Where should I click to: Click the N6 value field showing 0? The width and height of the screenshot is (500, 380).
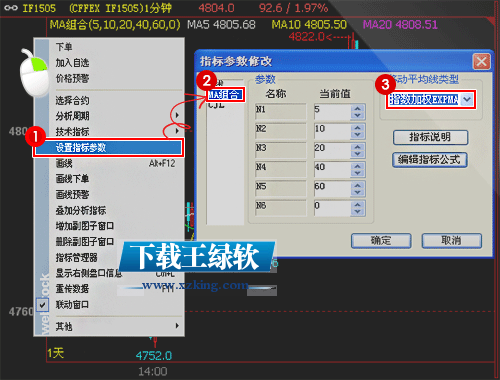tap(332, 207)
